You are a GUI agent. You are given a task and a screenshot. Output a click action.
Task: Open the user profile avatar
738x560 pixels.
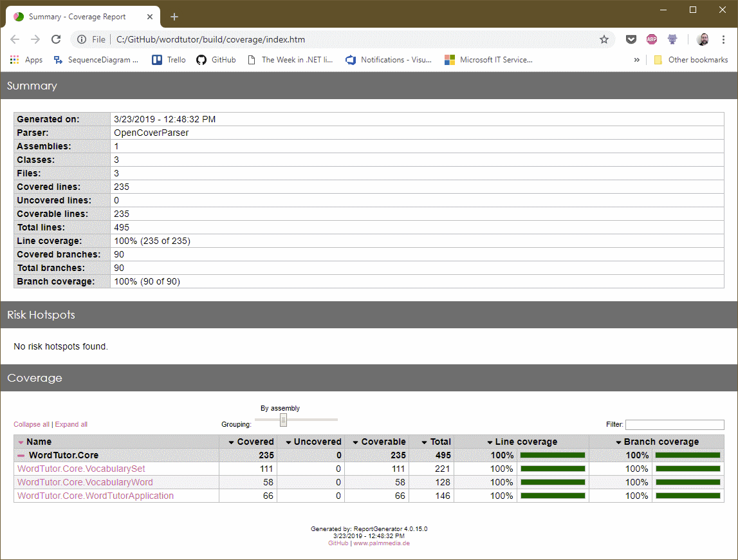click(x=703, y=39)
